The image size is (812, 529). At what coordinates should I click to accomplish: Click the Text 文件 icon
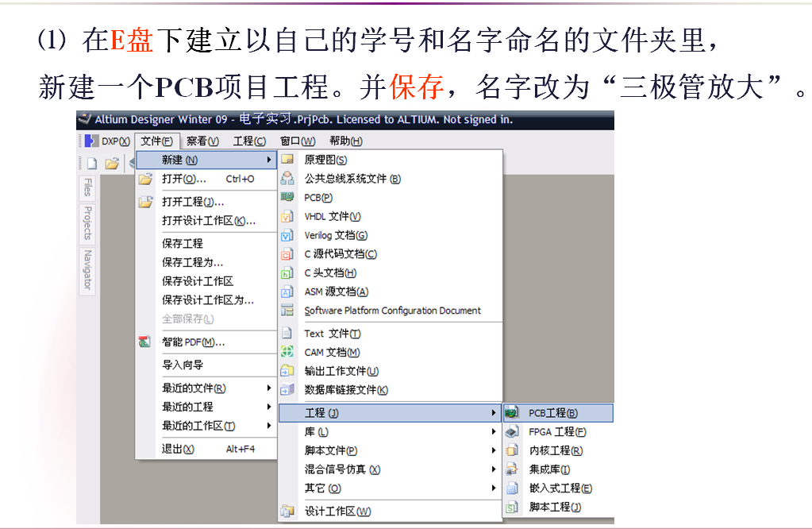pyautogui.click(x=287, y=333)
